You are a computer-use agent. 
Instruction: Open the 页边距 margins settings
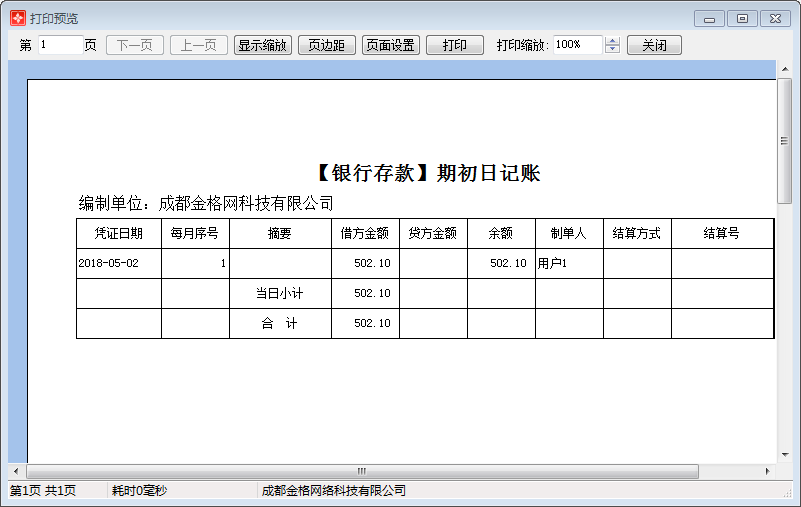click(x=326, y=45)
